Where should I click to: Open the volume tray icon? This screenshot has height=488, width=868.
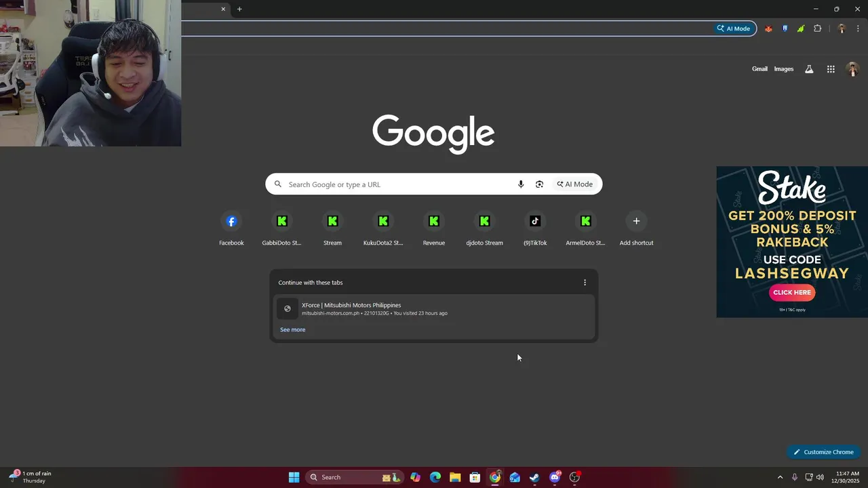[820, 477]
